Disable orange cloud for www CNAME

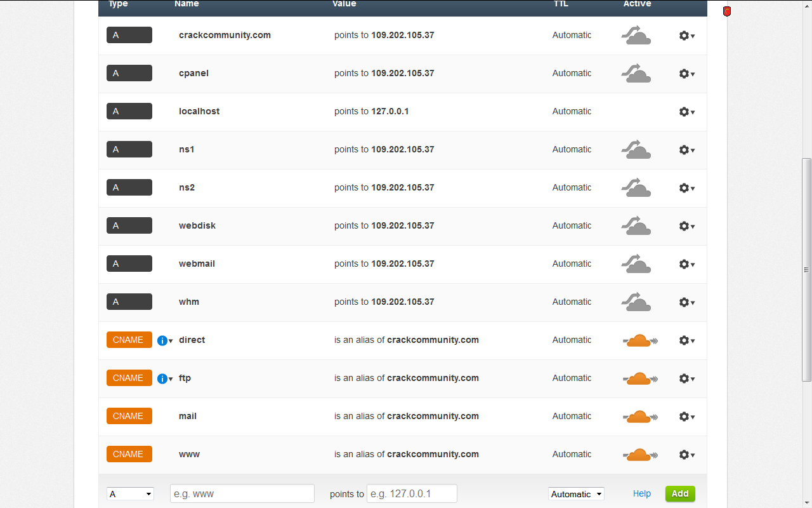640,455
